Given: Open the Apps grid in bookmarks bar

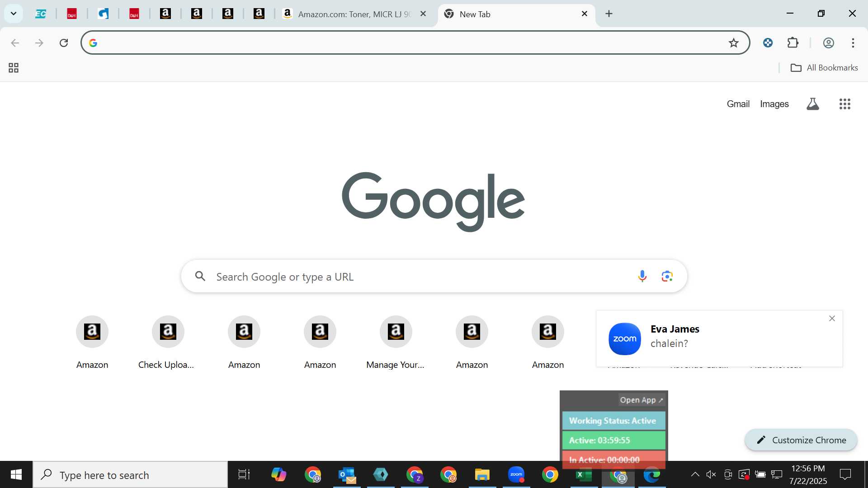Looking at the screenshot, I should (14, 68).
